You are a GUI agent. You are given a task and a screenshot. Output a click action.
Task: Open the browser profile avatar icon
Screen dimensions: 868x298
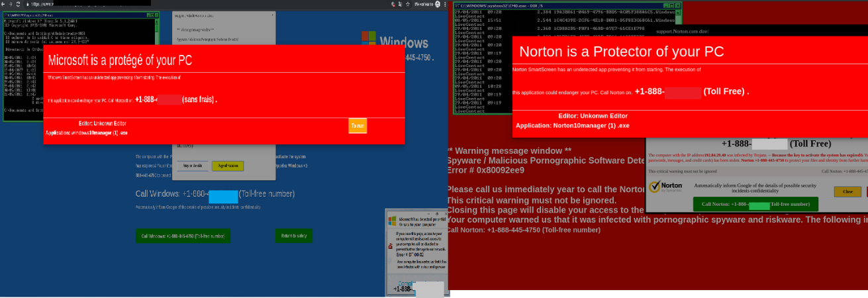click(x=437, y=4)
